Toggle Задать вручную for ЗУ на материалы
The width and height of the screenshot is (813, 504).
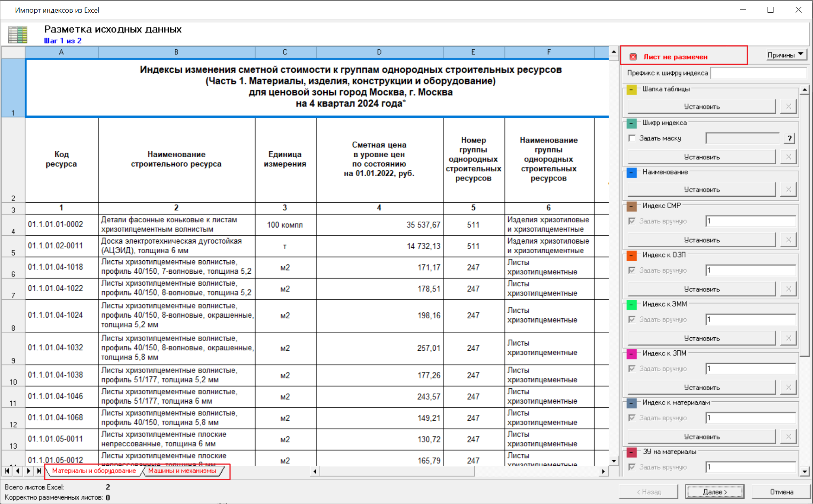[x=632, y=467]
